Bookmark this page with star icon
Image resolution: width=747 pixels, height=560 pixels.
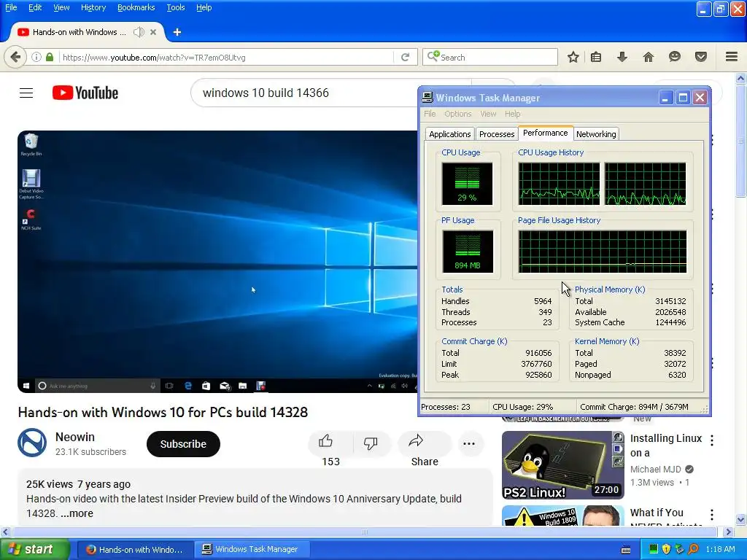[x=573, y=57]
